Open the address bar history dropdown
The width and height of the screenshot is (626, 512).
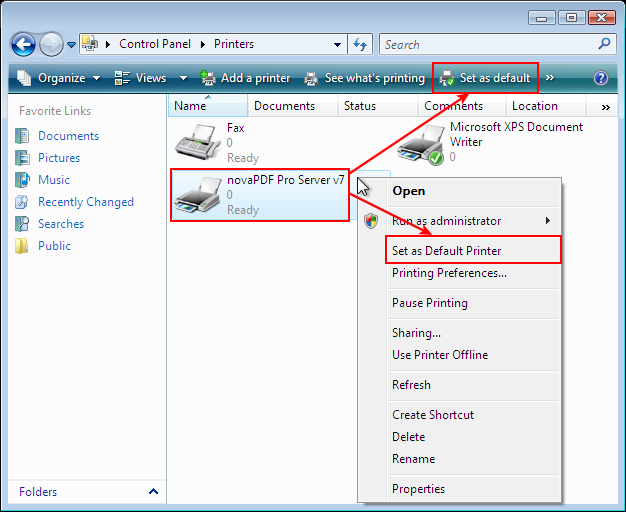pos(337,44)
